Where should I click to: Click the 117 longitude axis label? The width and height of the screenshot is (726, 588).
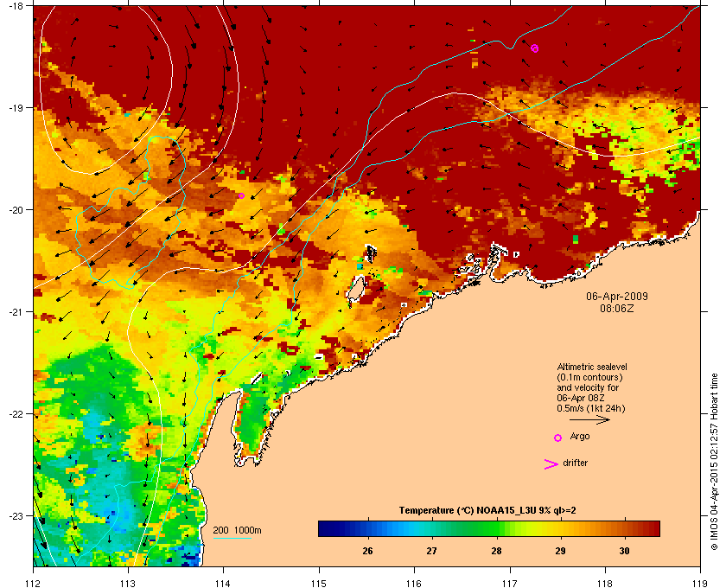510,583
